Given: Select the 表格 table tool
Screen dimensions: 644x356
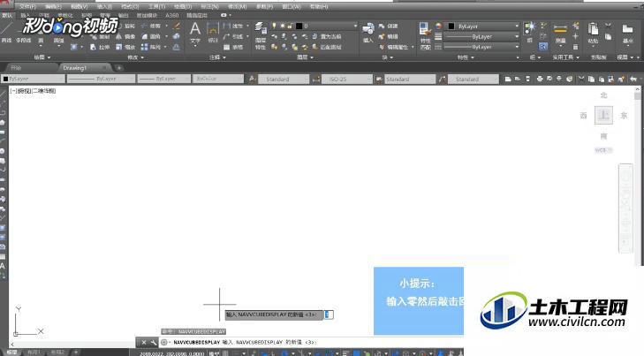Looking at the screenshot, I should (x=233, y=47).
